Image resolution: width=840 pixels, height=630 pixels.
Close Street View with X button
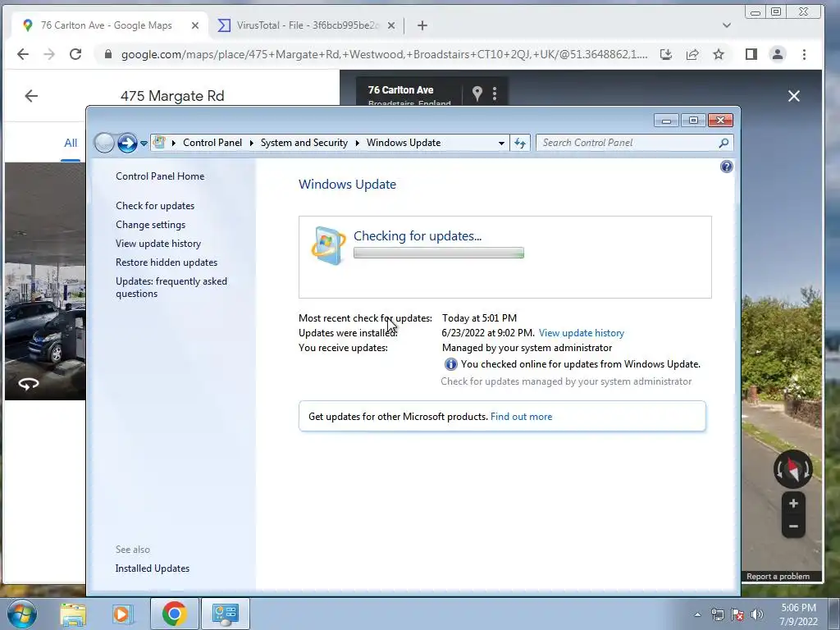(x=794, y=96)
